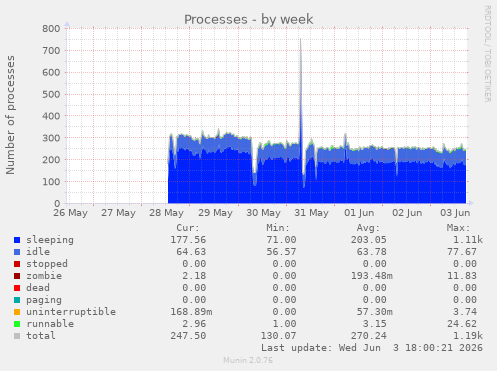The width and height of the screenshot is (497, 371).
Task: Click the 'Processes - by week' title
Action: point(248,19)
